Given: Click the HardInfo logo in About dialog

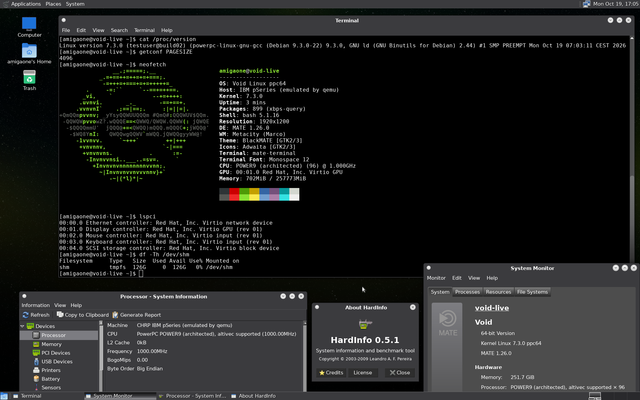Looking at the screenshot, I should pos(365,324).
